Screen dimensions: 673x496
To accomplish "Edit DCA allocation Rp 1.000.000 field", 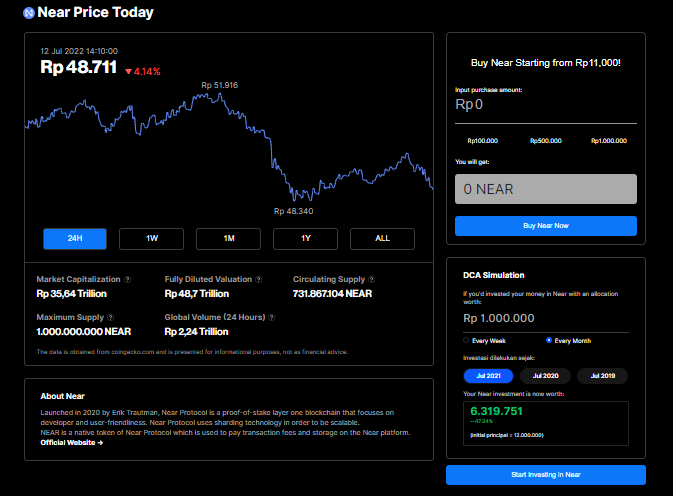I will pyautogui.click(x=546, y=318).
